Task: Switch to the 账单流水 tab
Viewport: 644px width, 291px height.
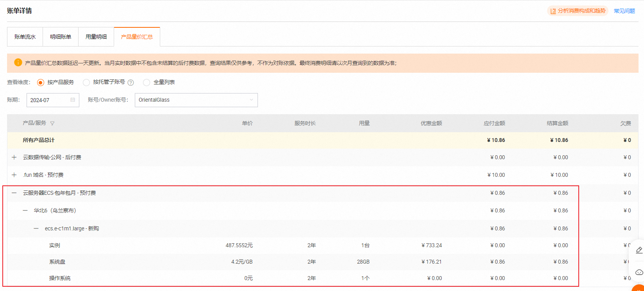Action: [x=25, y=37]
